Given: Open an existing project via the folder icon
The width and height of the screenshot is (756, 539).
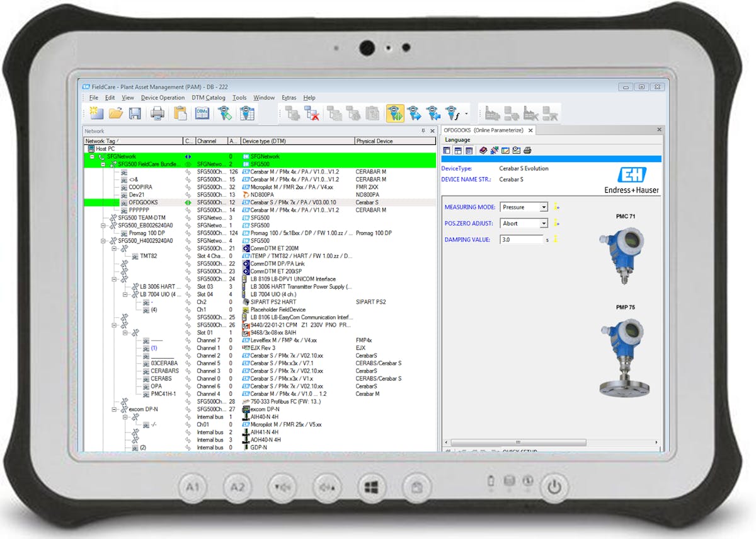Looking at the screenshot, I should coord(116,113).
